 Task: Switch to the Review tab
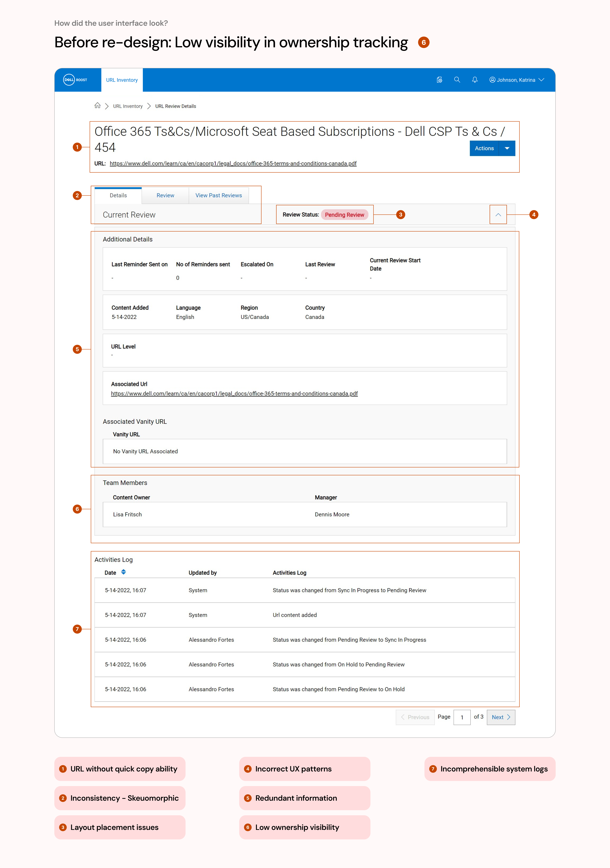[x=165, y=195]
